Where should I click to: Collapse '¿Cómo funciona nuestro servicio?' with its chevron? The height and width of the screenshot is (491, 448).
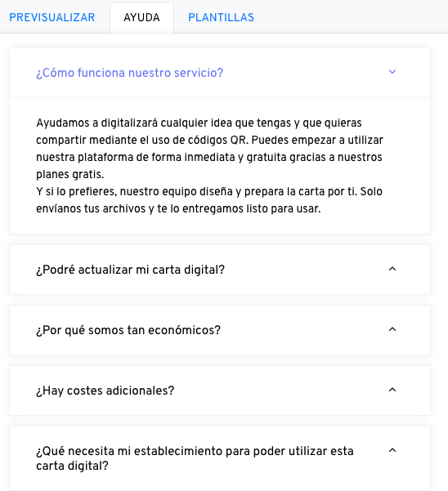coord(392,72)
